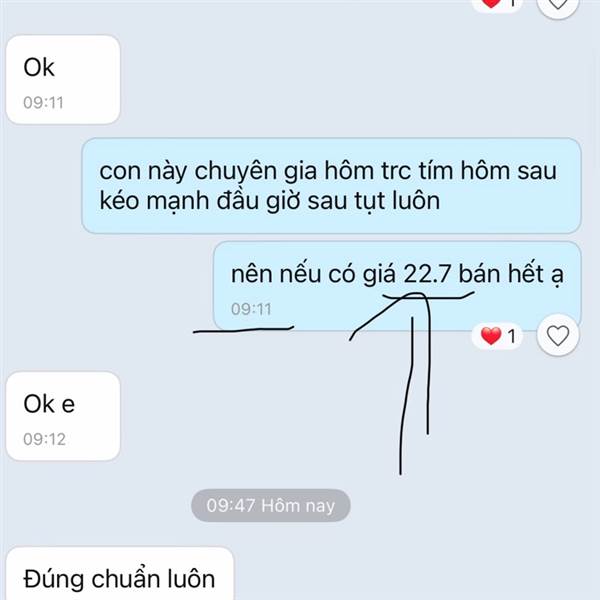Tap the 09:11 timestamp in the blue bubble
This screenshot has height=600, width=600.
(251, 309)
